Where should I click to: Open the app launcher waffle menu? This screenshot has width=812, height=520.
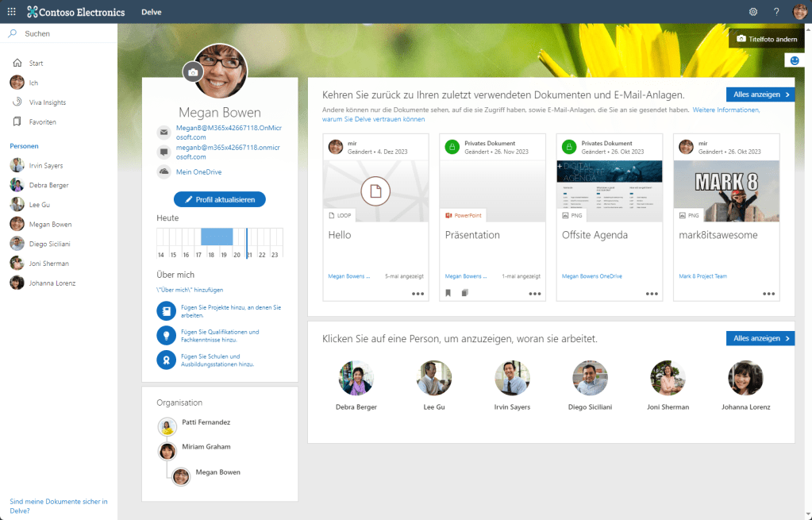pos(11,12)
